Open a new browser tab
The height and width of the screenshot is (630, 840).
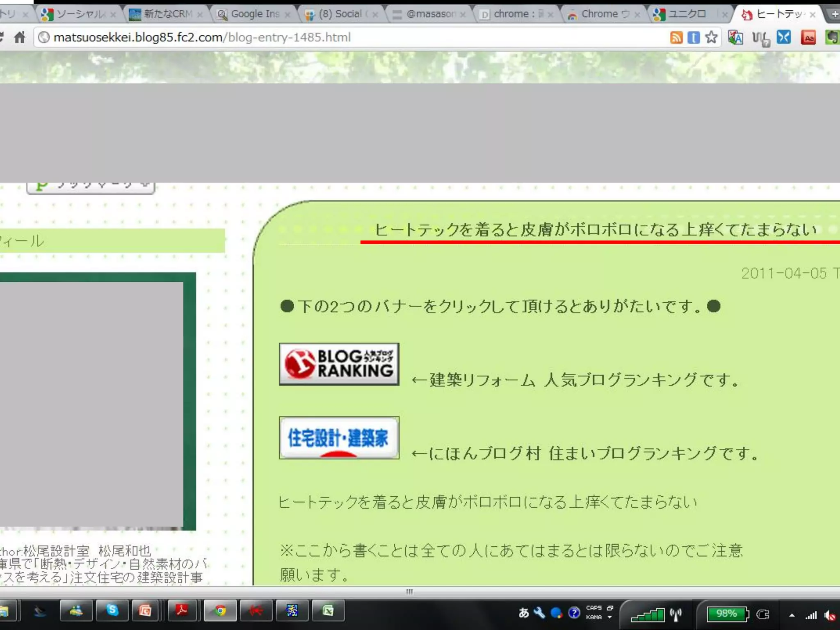(x=834, y=14)
